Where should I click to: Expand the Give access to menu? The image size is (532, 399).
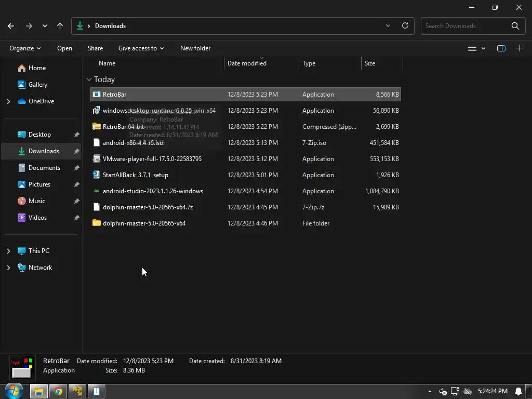141,48
